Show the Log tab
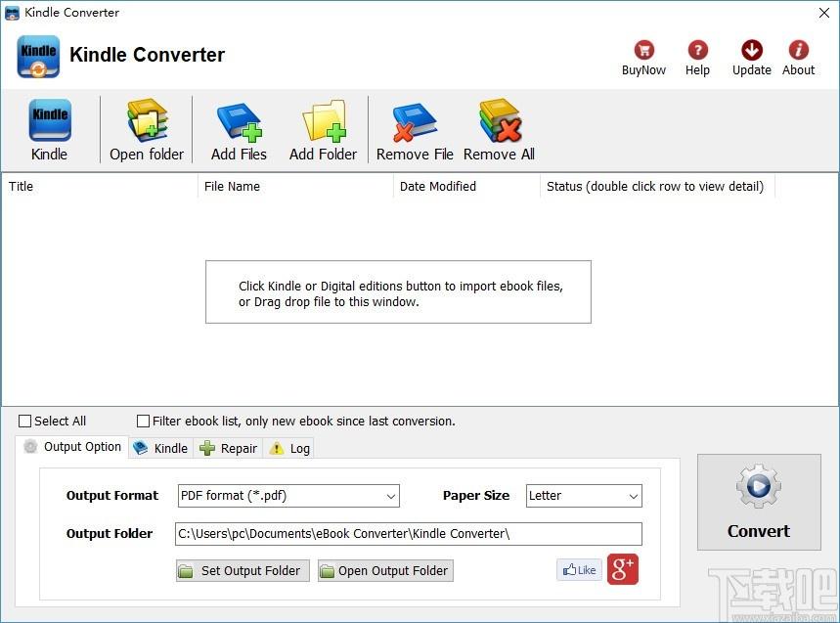Screen dimensions: 840x623 click(x=289, y=448)
